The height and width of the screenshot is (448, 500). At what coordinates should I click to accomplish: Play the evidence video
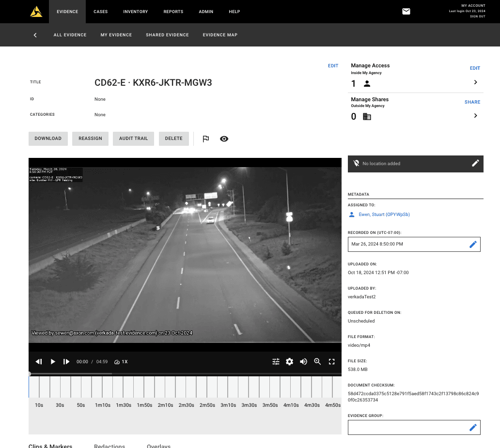(x=53, y=361)
